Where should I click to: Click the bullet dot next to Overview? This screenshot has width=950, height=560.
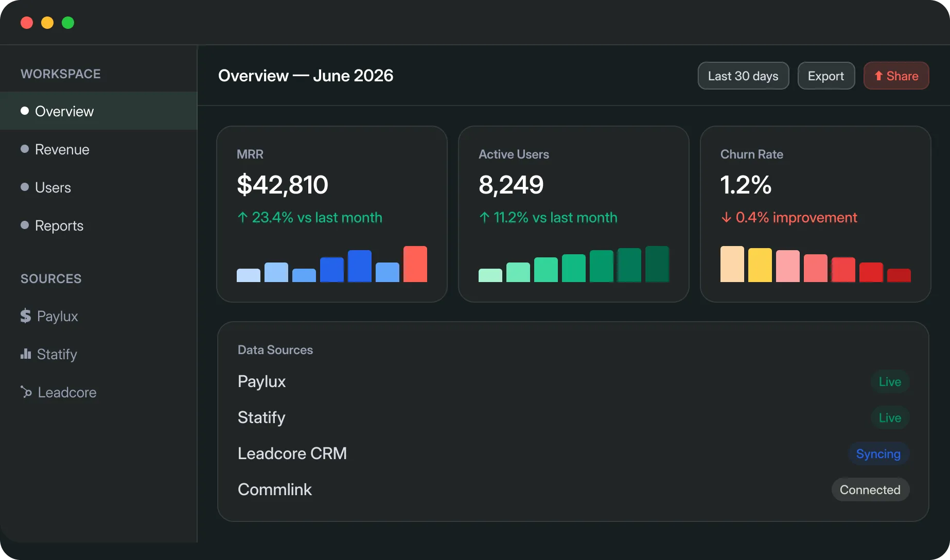pyautogui.click(x=25, y=111)
